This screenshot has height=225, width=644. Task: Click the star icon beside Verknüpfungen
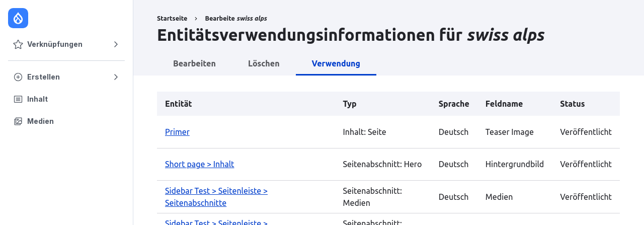(18, 44)
